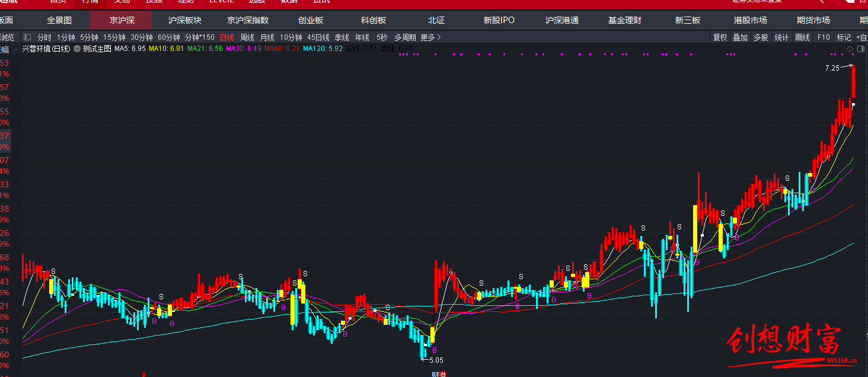Viewport: 868px width, 377px height.
Task: Open the 多周期 multi-period view
Action: (406, 37)
